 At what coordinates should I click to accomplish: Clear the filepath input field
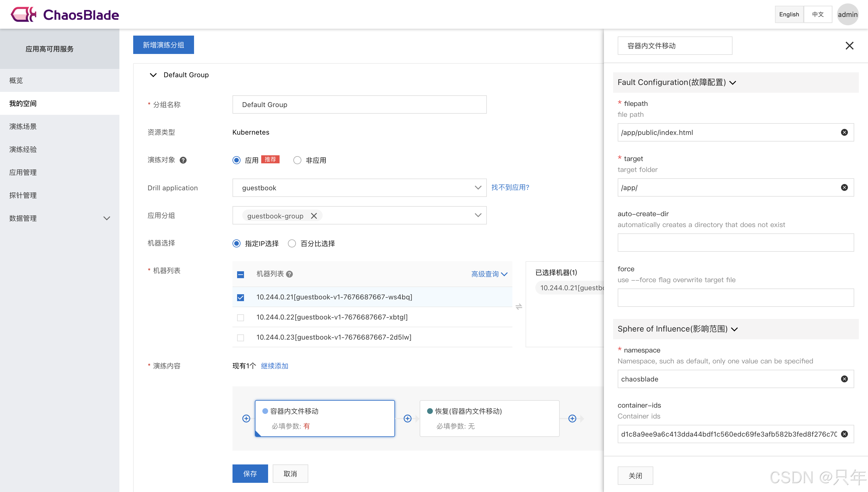(844, 132)
